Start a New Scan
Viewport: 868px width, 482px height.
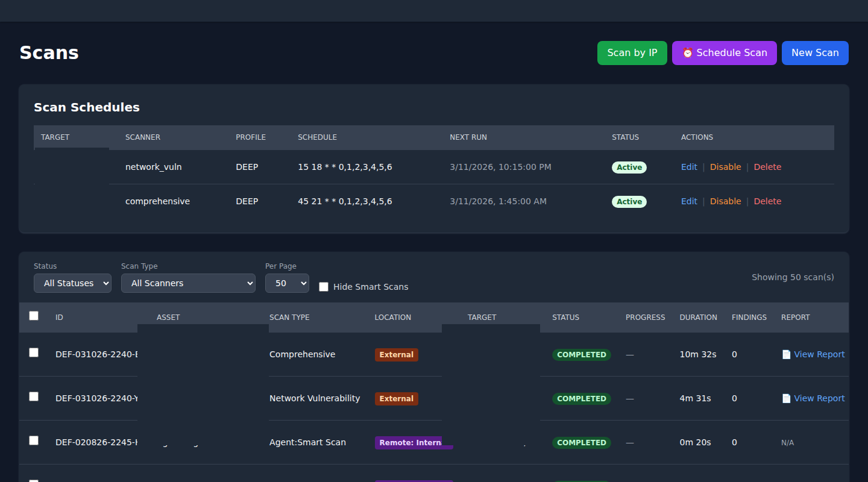point(814,53)
